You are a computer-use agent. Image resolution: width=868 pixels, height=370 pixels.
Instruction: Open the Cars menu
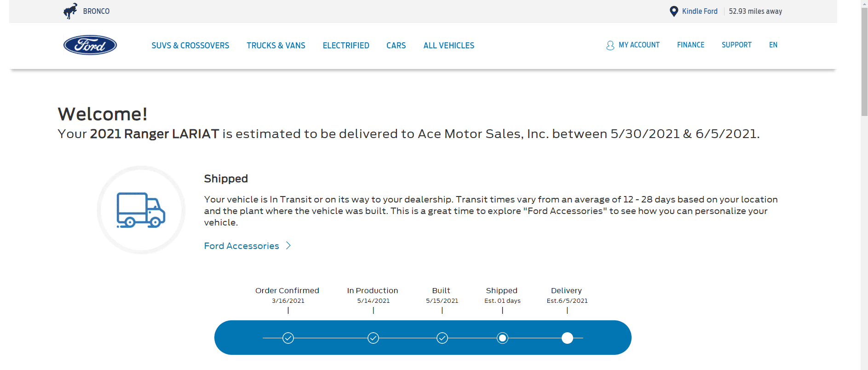click(396, 46)
